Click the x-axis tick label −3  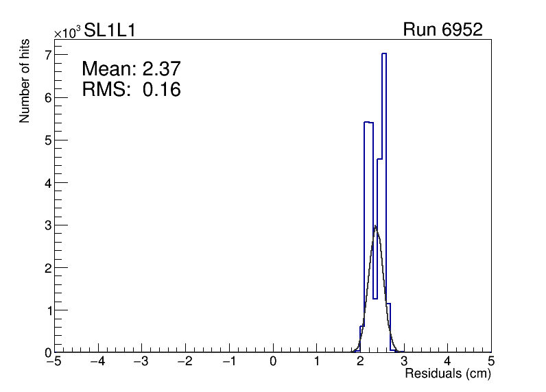click(x=141, y=361)
